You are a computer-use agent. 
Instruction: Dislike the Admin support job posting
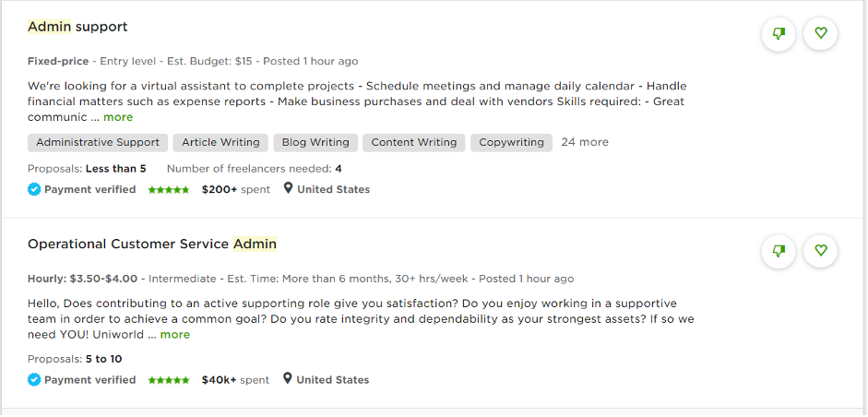pyautogui.click(x=779, y=34)
